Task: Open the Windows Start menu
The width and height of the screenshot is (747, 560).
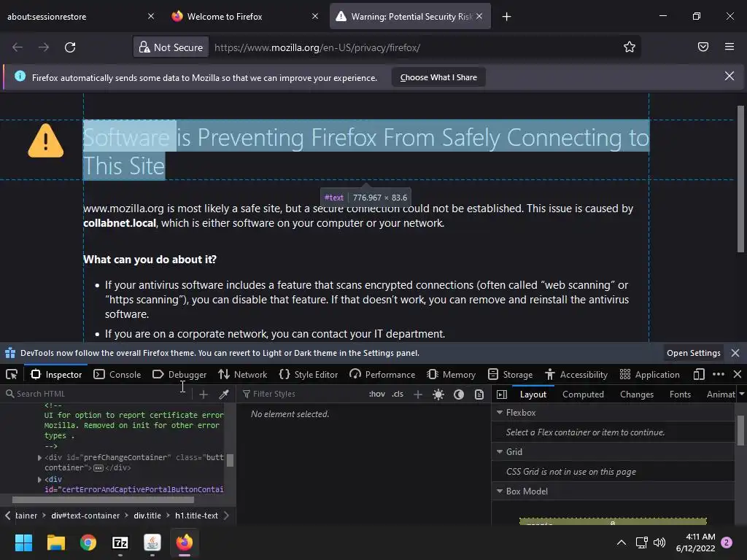Action: pyautogui.click(x=23, y=542)
